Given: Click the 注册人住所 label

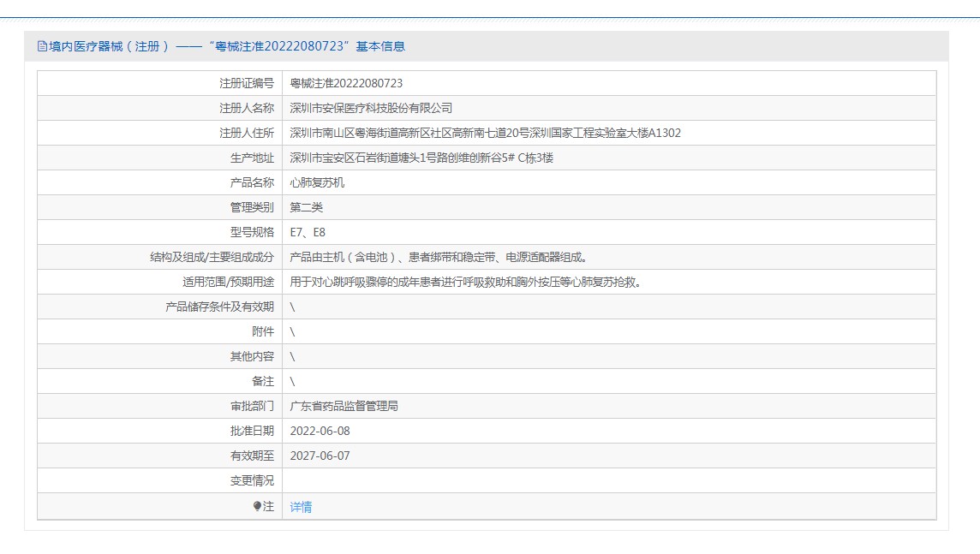Looking at the screenshot, I should tap(246, 133).
